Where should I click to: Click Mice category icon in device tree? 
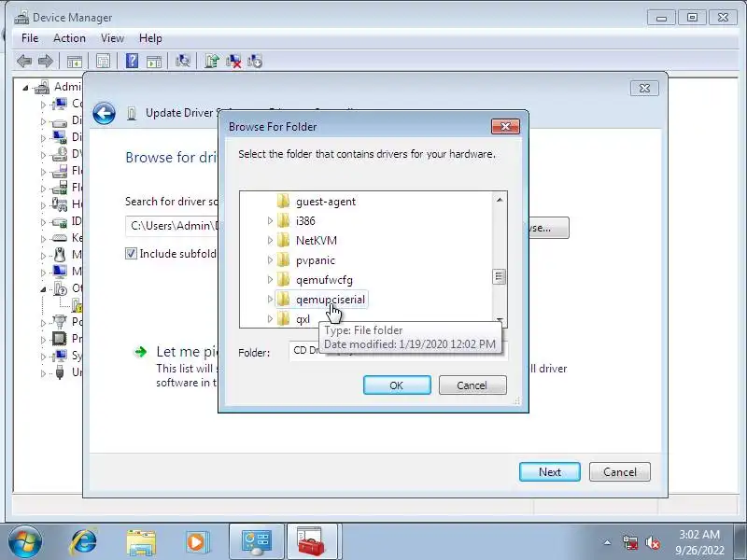coord(60,255)
